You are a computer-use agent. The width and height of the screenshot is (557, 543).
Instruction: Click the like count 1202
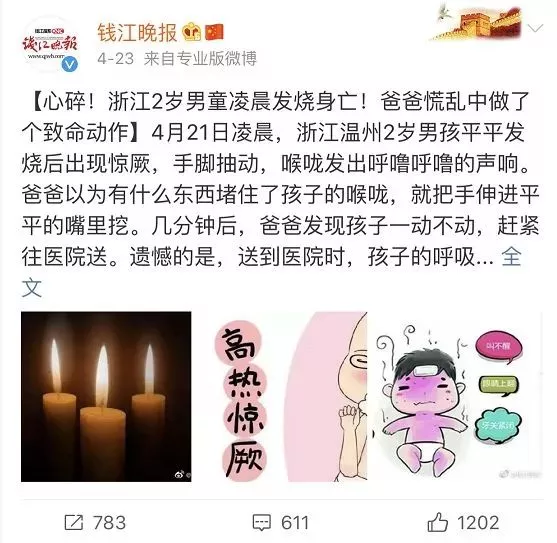pos(478,523)
